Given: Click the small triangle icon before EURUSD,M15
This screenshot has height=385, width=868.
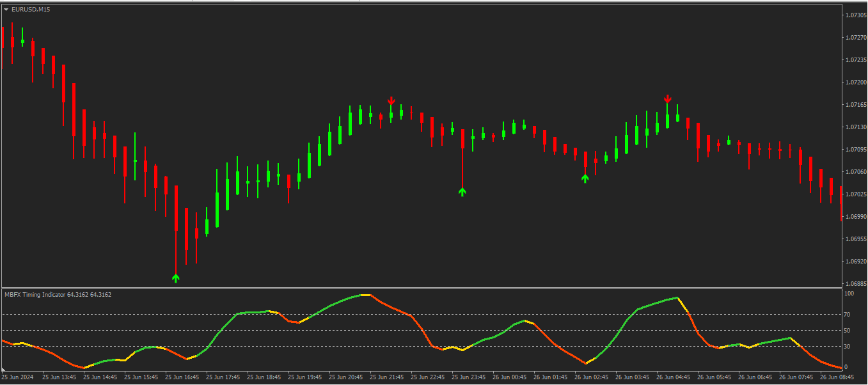Looking at the screenshot, I should pyautogui.click(x=6, y=9).
